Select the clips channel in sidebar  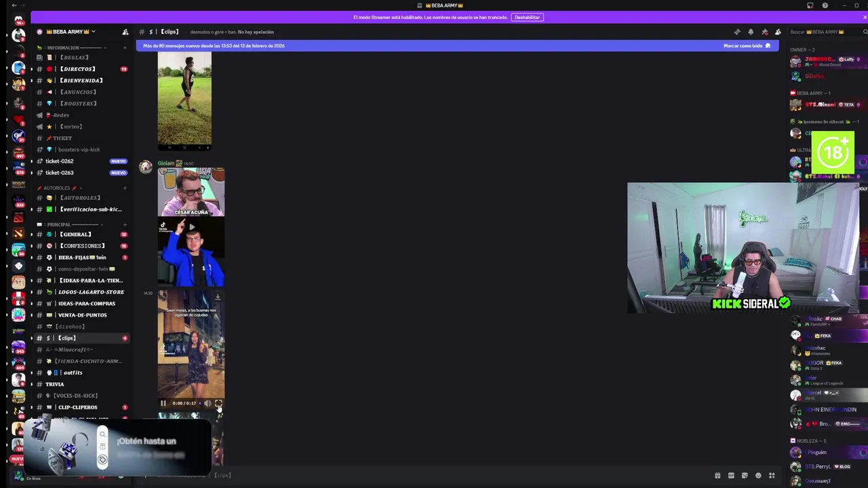(x=81, y=338)
